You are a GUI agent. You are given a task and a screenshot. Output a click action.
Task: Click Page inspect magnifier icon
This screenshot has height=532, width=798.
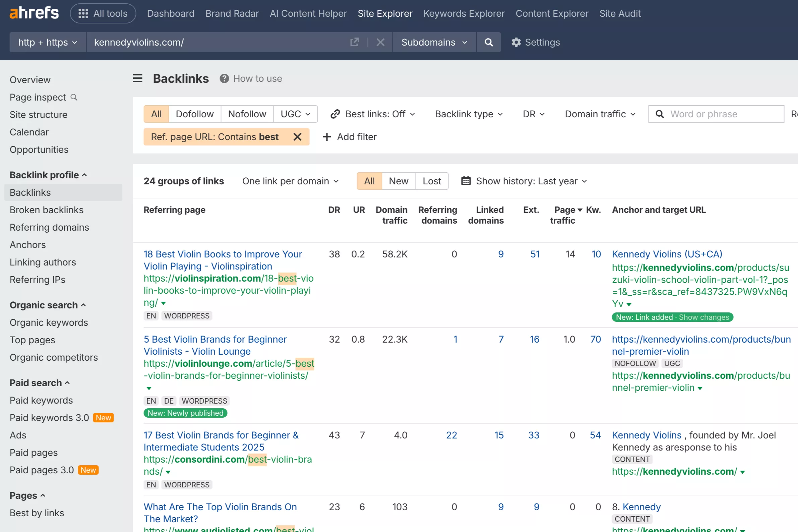tap(74, 97)
